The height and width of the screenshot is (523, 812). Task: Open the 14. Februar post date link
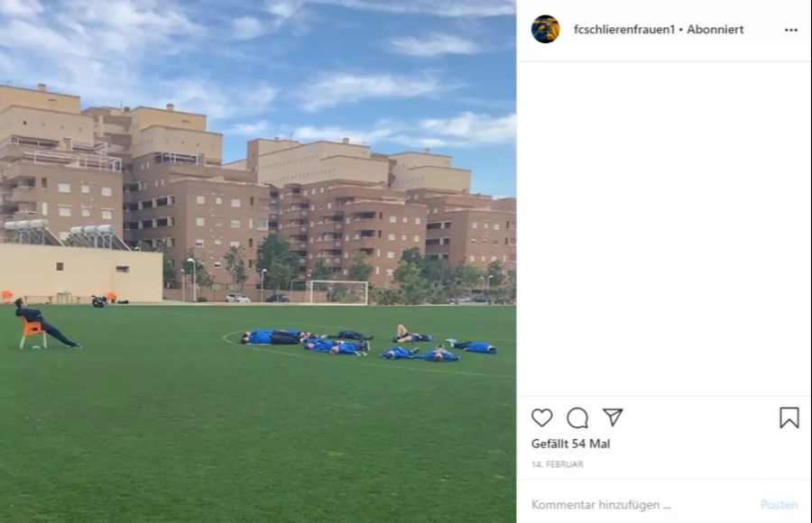[558, 464]
